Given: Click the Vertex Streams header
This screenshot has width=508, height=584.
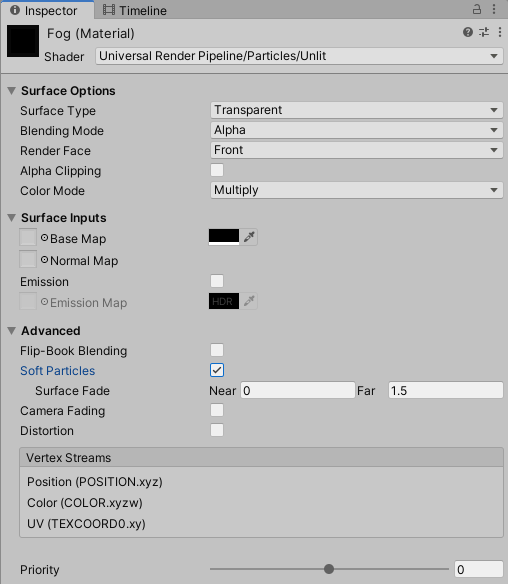Looking at the screenshot, I should point(261,457).
